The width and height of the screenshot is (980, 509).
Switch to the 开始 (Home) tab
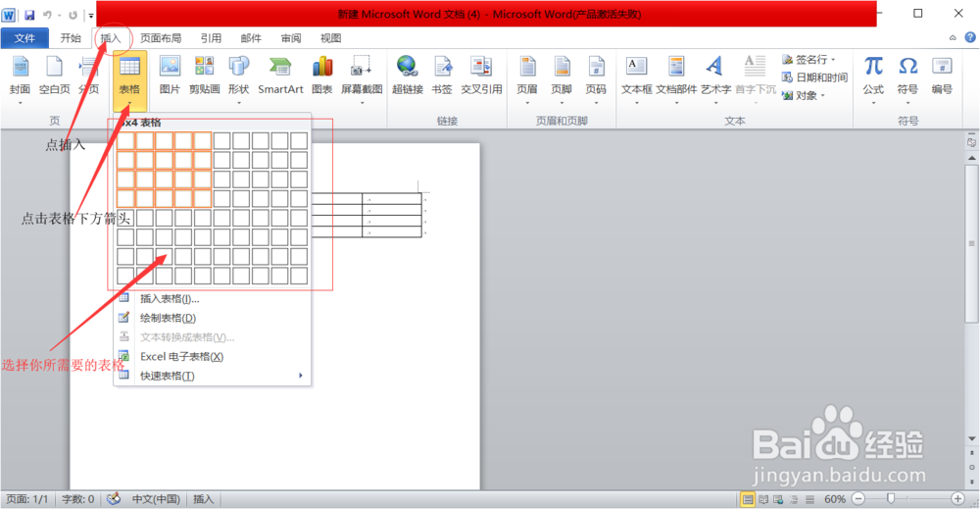coord(71,38)
